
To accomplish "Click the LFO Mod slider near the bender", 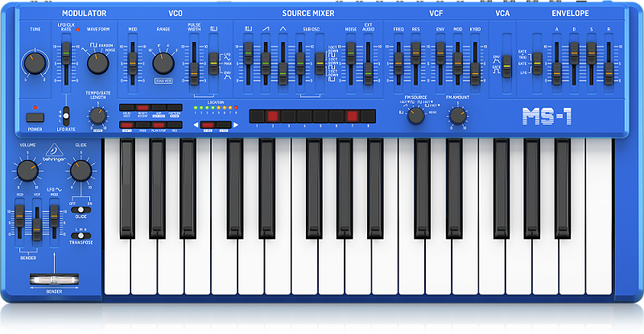I will point(54,216).
